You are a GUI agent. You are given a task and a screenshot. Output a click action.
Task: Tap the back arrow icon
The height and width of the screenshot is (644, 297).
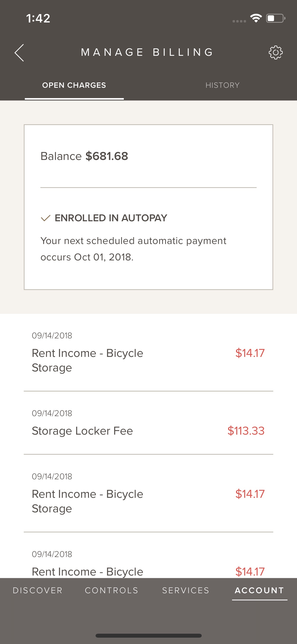click(x=19, y=53)
